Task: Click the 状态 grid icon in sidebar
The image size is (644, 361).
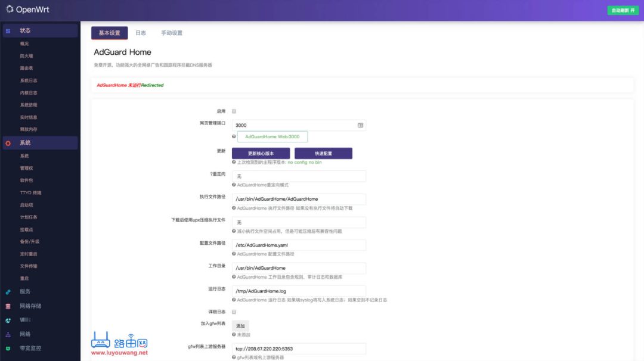Action: click(8, 31)
